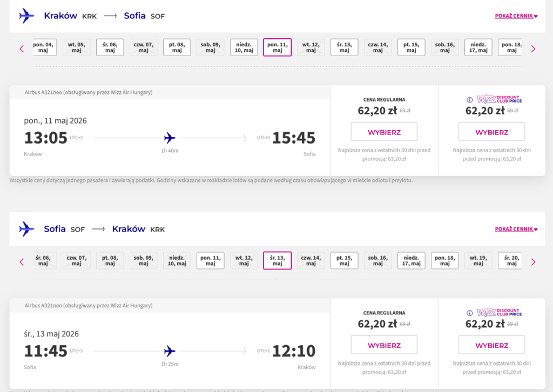553x392 pixels.
Task: Show previous dates for Sofia to Kraków
Action: click(22, 262)
